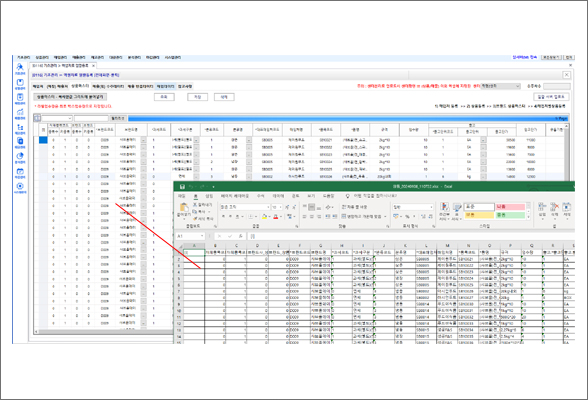Click Conditional Formatting icon in Excel ribbon
Screen dimensions: 588x400
coord(444,208)
